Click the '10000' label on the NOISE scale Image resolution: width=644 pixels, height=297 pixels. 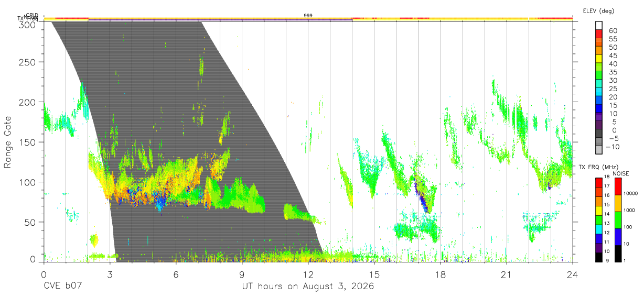pos(631,194)
